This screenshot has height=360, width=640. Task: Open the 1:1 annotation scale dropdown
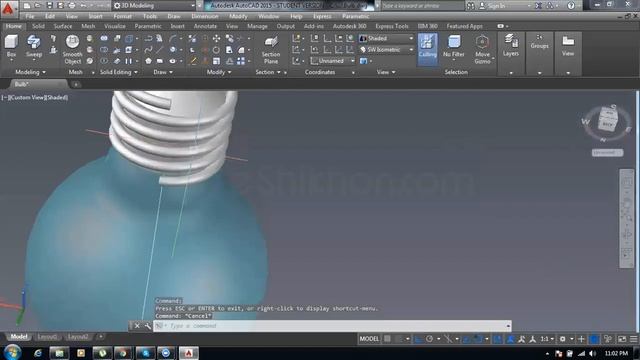(547, 339)
